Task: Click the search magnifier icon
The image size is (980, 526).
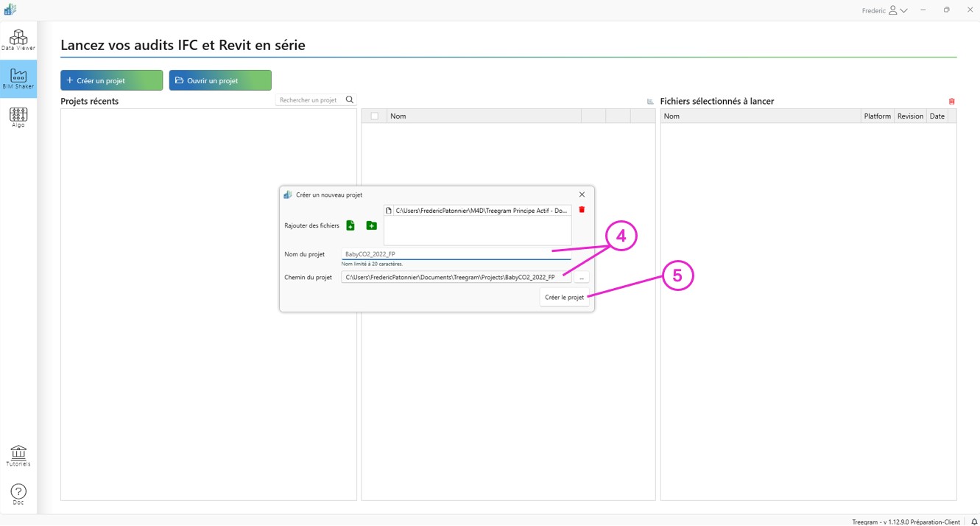Action: (350, 100)
